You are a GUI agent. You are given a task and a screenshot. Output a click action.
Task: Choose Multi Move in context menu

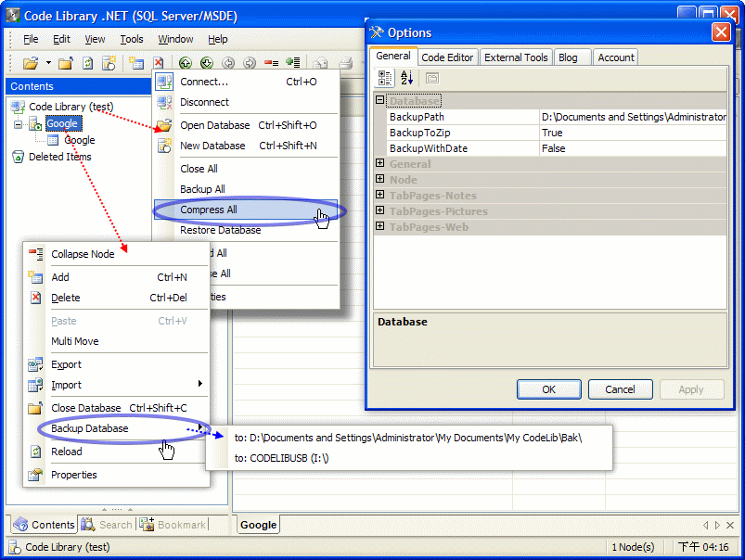point(116,341)
